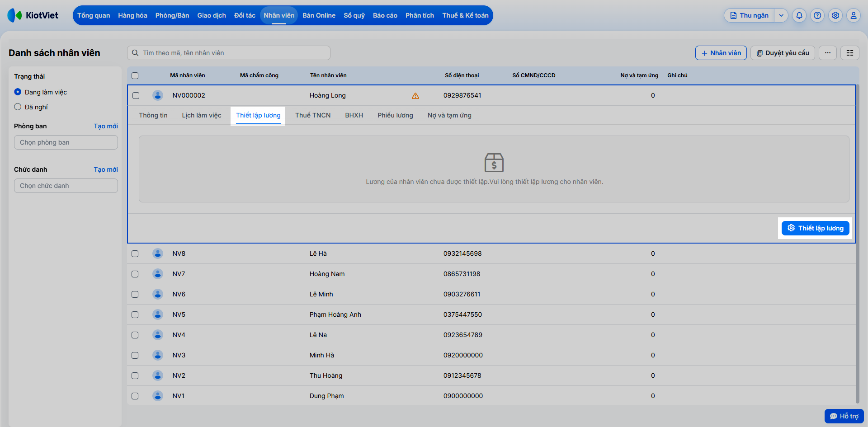Switch to the BHXH tab
This screenshot has height=427, width=868.
354,115
